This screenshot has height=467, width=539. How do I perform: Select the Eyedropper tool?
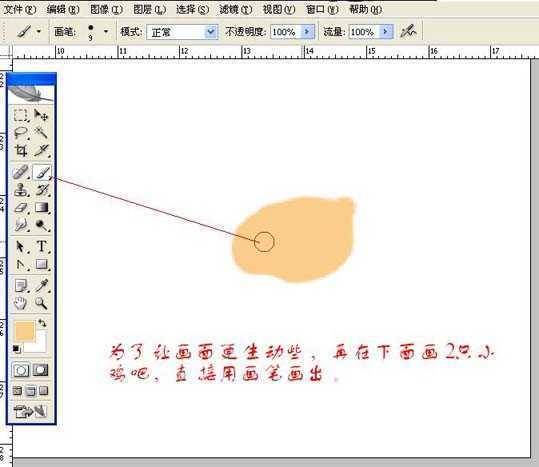pos(42,286)
